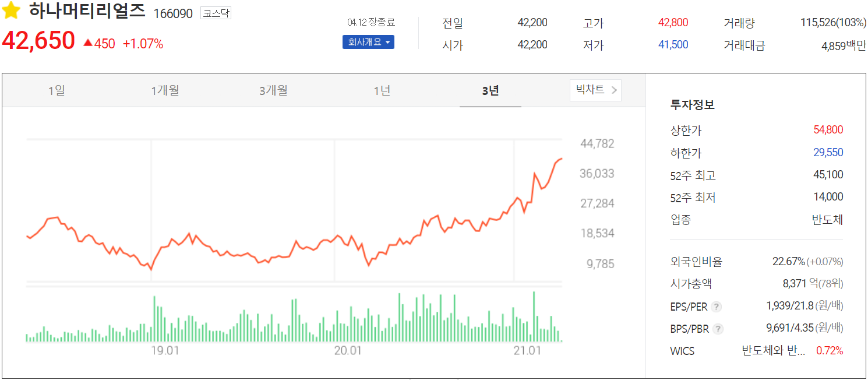Click the 투자정보 heading

click(692, 105)
